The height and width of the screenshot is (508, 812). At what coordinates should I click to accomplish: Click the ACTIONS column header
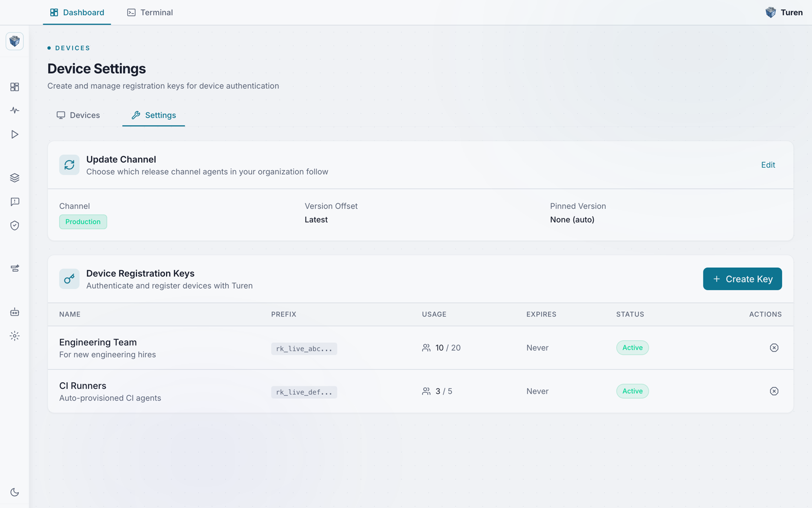[x=765, y=314]
